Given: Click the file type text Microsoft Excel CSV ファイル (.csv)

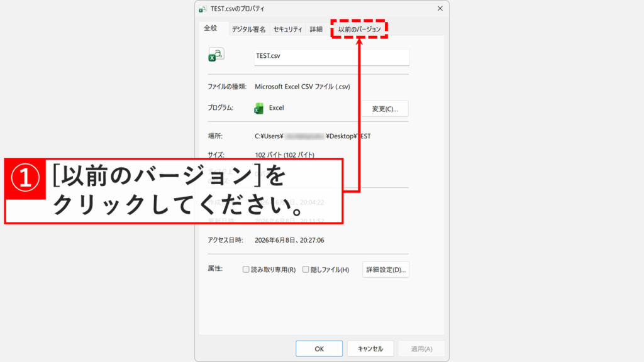Looking at the screenshot, I should [x=303, y=87].
